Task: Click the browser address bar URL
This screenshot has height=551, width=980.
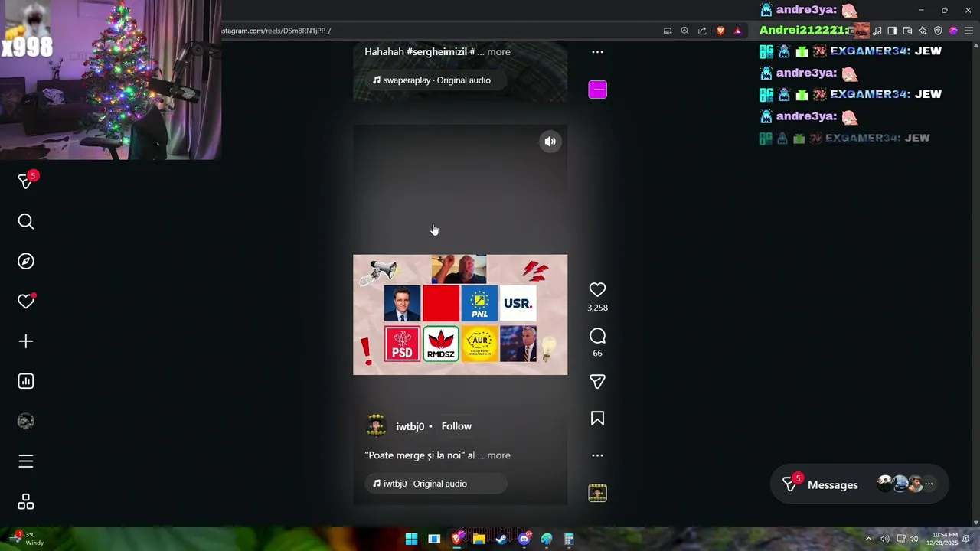Action: pyautogui.click(x=276, y=31)
